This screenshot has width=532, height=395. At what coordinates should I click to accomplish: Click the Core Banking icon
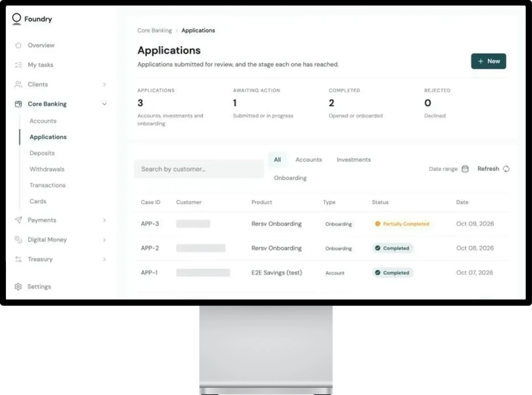pos(18,104)
